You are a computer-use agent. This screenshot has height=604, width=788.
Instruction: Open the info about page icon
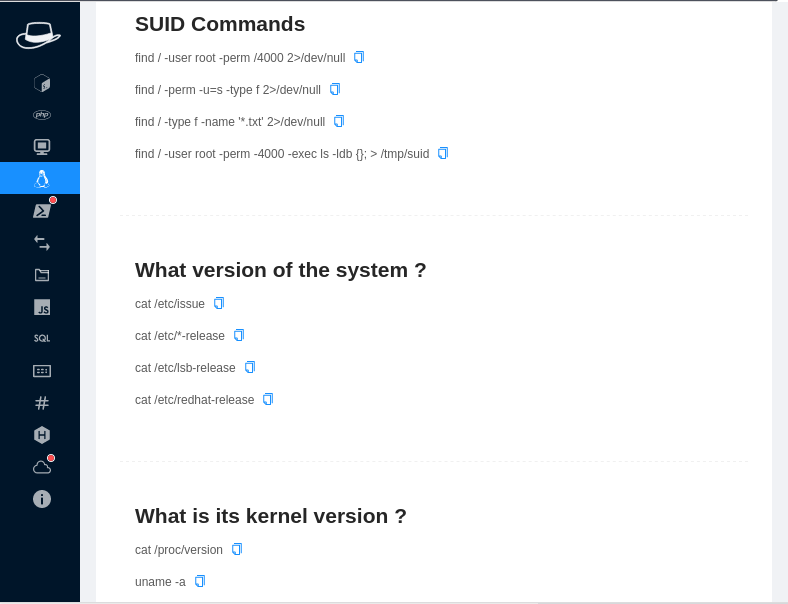click(42, 499)
